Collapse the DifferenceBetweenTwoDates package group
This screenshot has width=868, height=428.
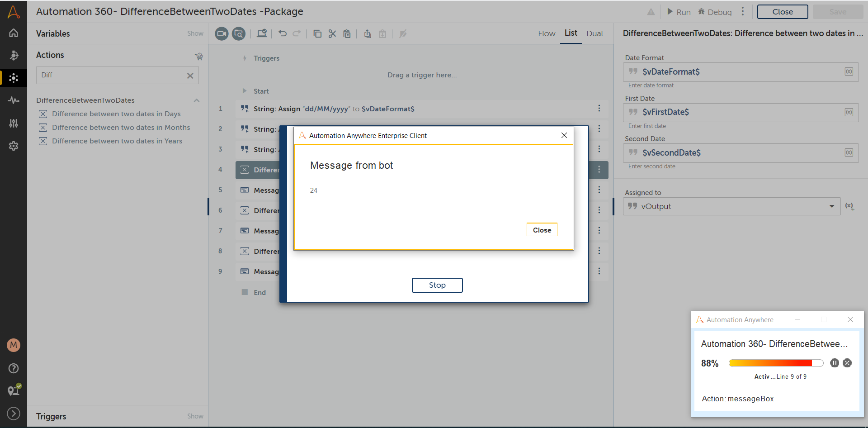[x=197, y=100]
